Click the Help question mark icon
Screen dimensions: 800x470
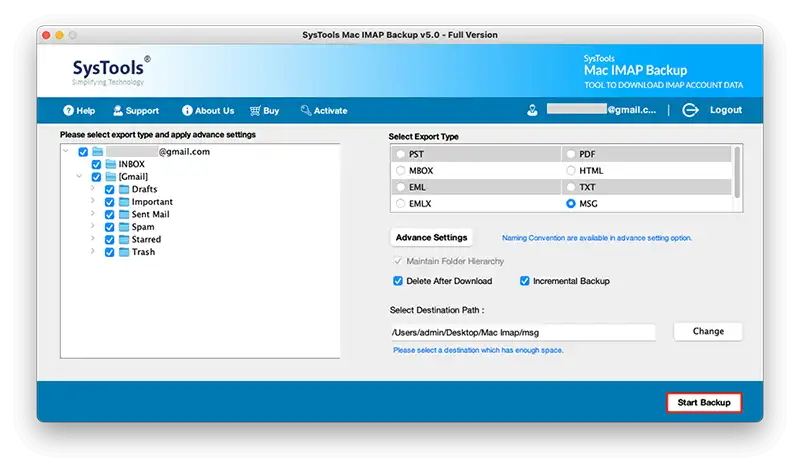[x=68, y=111]
